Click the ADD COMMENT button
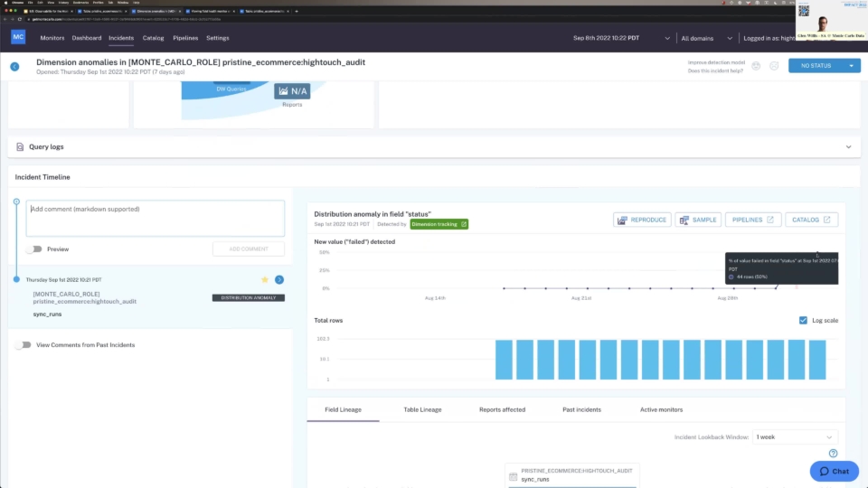 click(x=249, y=249)
